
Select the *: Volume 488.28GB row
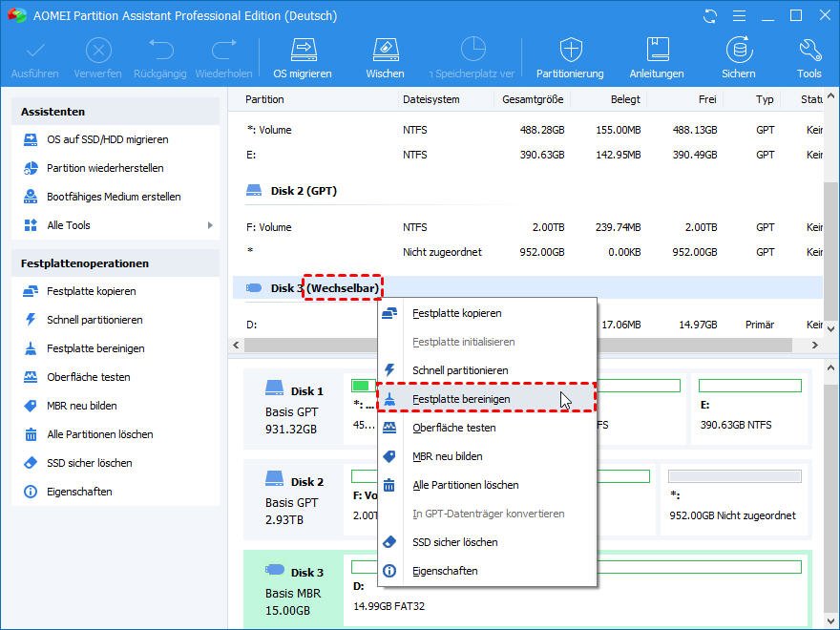pos(528,130)
